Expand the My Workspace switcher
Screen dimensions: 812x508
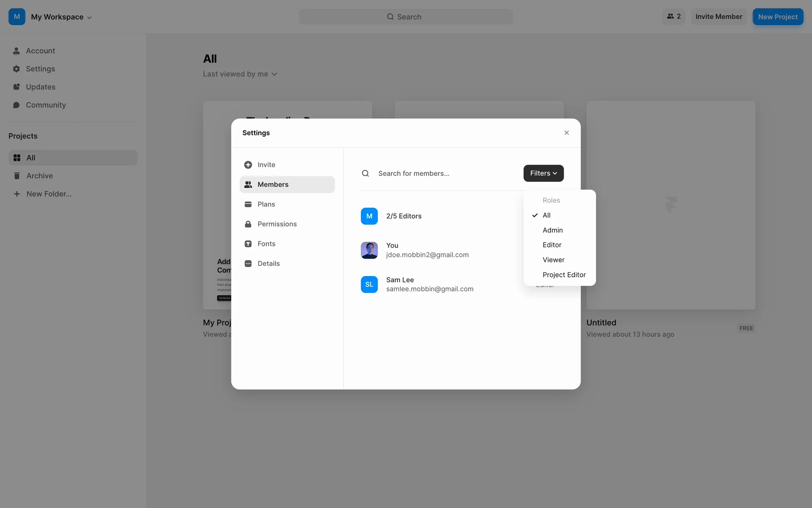point(61,17)
